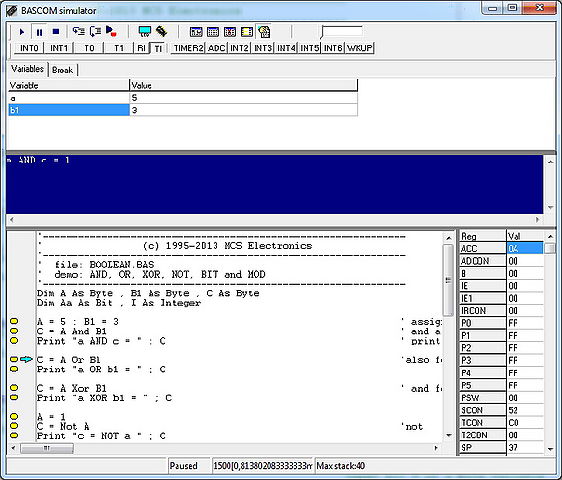This screenshot has height=480, width=562.
Task: Toggle the breakpoint marker beside C = A Or B1
Action: point(14,359)
